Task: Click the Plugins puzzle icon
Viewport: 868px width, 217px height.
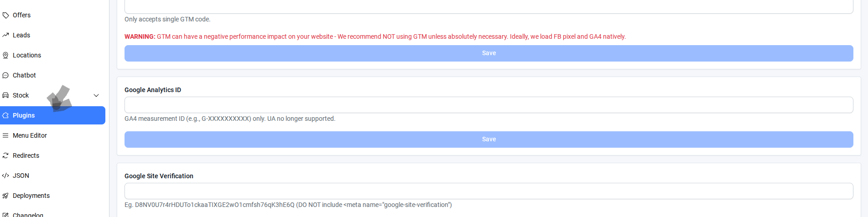Action: 5,115
